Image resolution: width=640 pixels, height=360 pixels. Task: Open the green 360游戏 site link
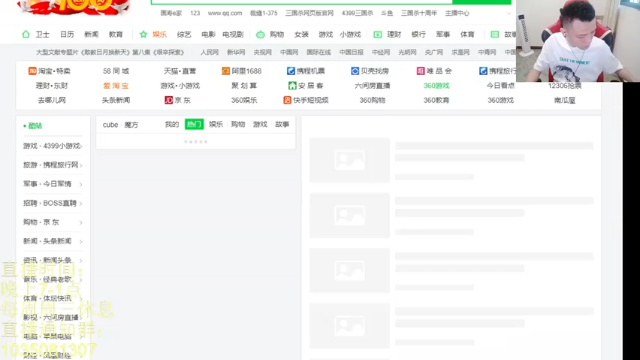[x=436, y=86]
